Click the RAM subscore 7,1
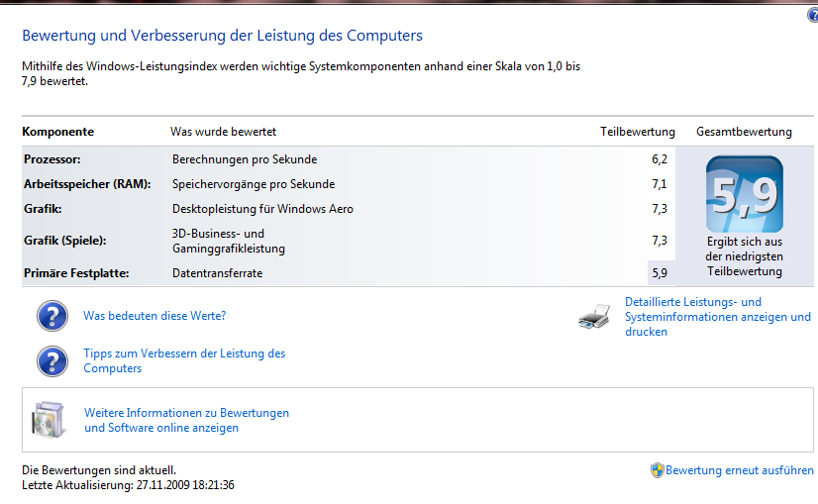The image size is (818, 504). (660, 183)
